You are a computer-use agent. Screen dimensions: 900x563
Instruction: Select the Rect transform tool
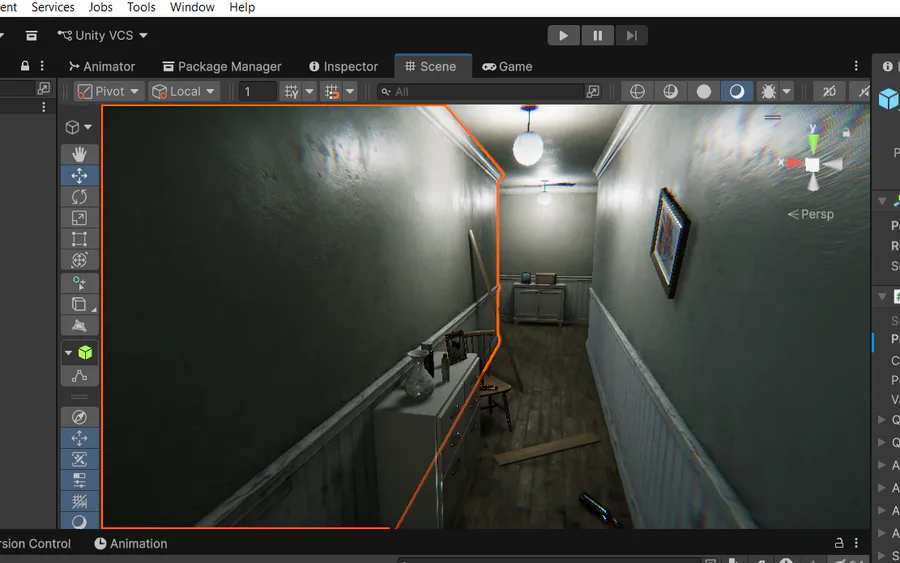tap(79, 239)
